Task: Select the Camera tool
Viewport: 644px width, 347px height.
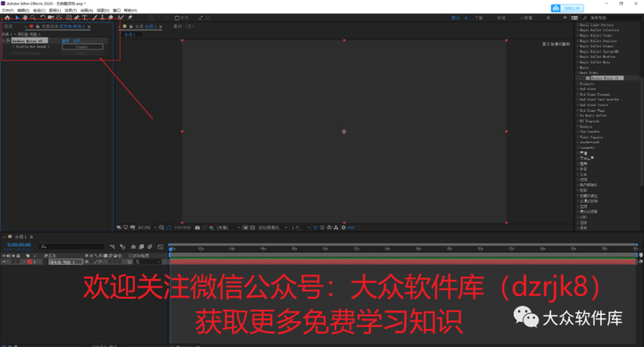Action: click(x=50, y=18)
